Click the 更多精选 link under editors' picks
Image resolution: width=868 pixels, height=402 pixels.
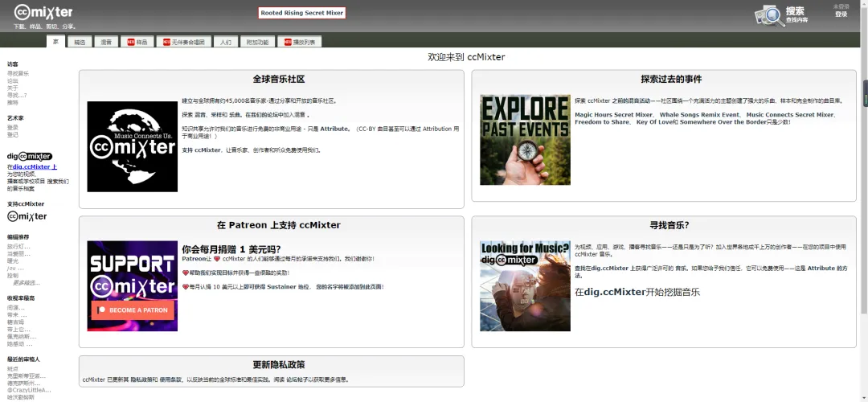(26, 283)
